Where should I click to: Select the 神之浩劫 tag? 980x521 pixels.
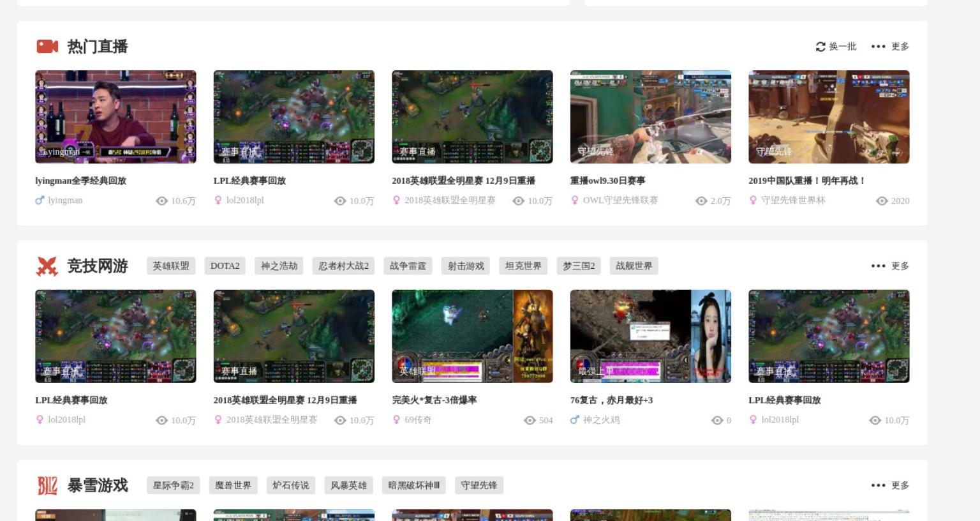coord(279,266)
